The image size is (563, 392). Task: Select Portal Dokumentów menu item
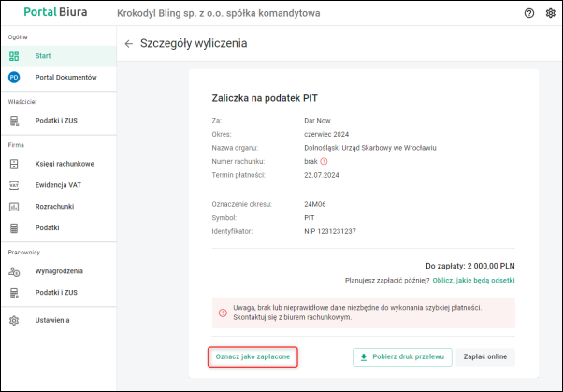[x=65, y=78]
